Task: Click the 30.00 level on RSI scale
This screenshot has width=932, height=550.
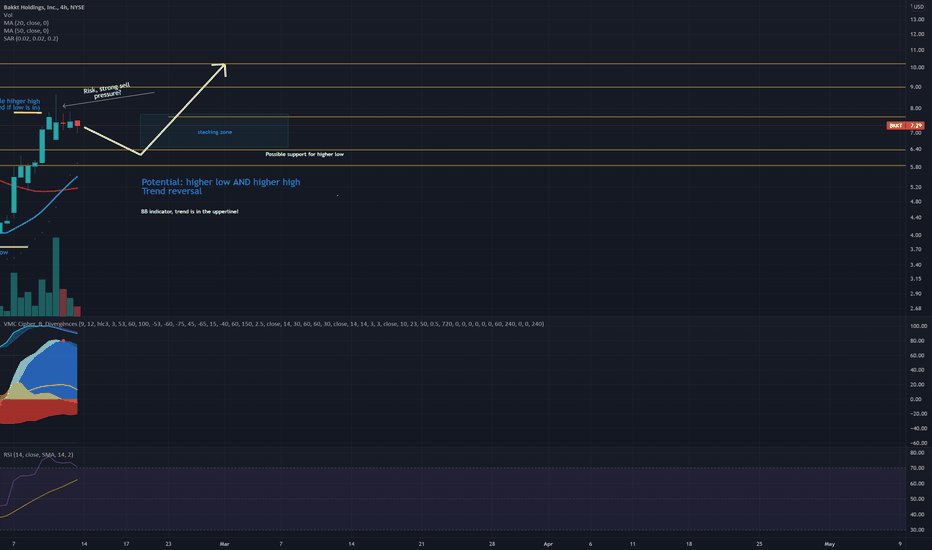Action: tap(917, 530)
